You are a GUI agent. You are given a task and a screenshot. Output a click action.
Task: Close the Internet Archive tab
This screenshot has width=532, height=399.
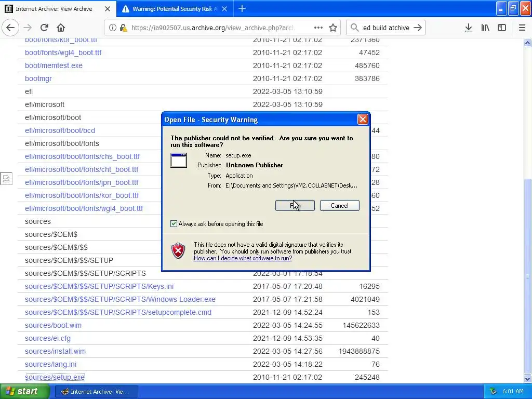[108, 9]
